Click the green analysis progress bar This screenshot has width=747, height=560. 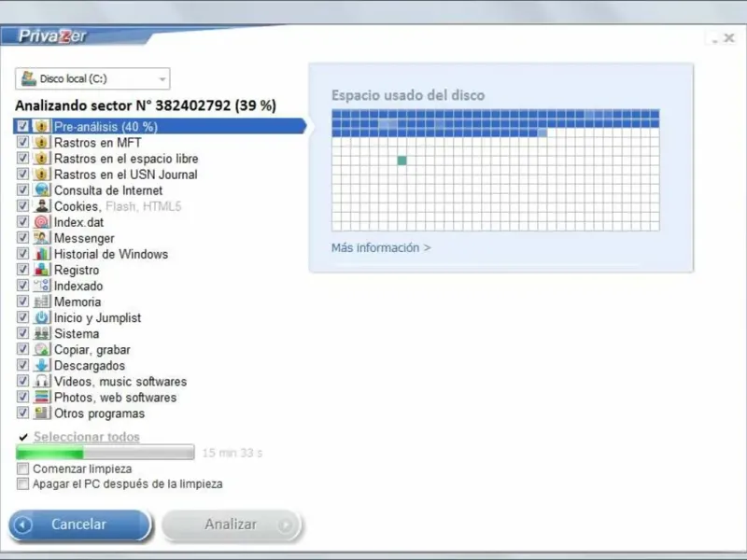point(105,452)
